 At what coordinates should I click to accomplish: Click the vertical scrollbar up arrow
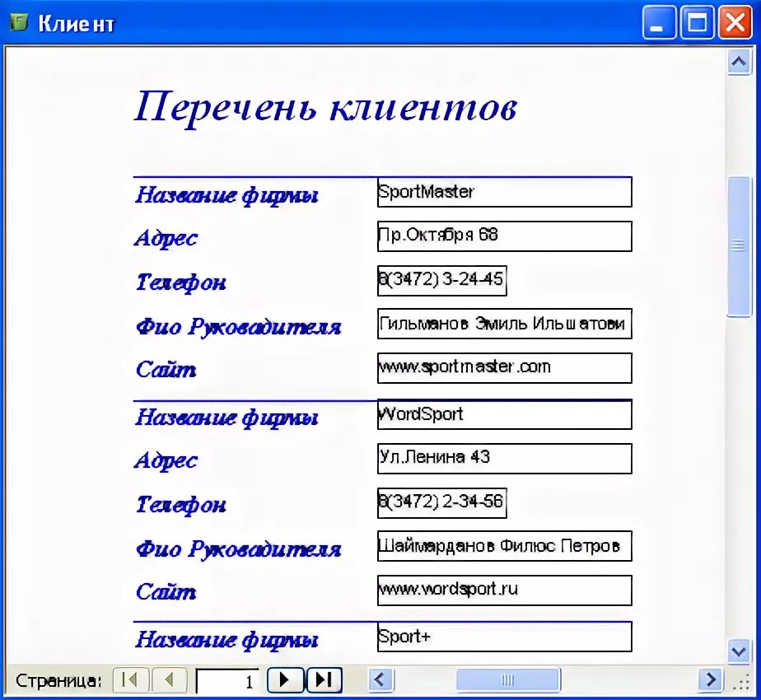point(739,62)
